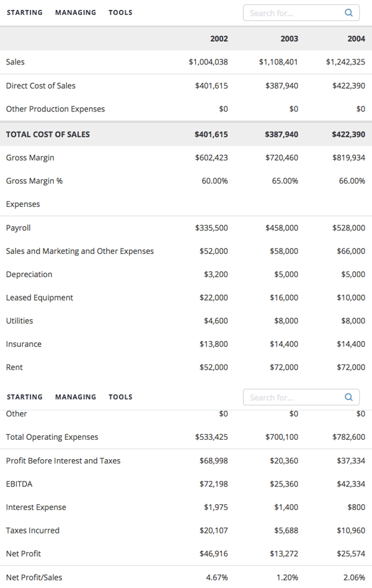Click the Total Operating Expenses row label
Image resolution: width=372 pixels, height=588 pixels.
click(x=52, y=437)
